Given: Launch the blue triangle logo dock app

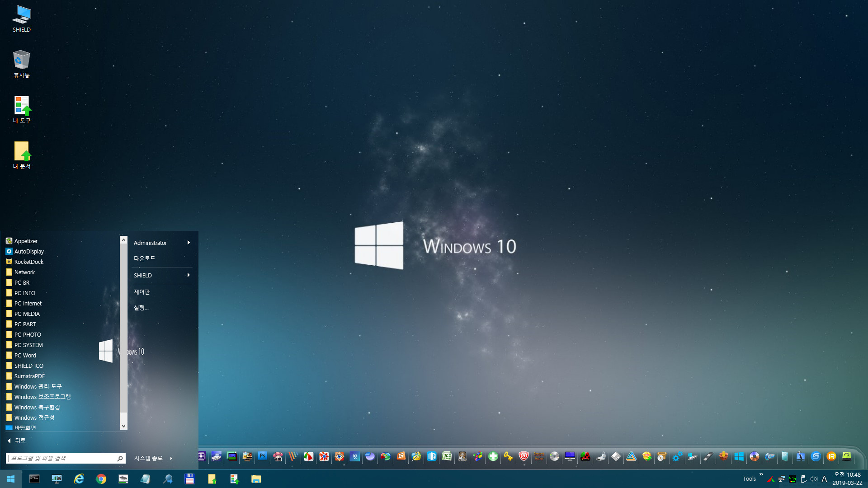Looking at the screenshot, I should coord(631,456).
